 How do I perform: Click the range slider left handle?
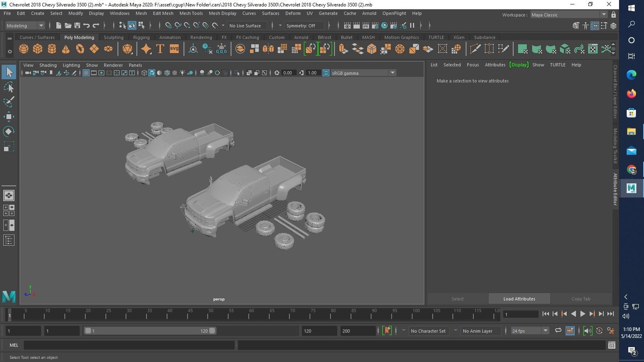88,331
